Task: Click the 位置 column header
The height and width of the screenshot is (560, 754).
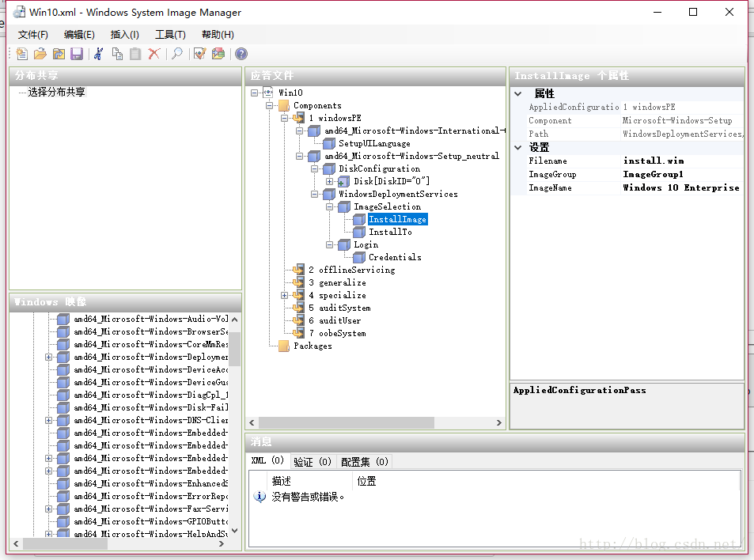Action: coord(366,481)
